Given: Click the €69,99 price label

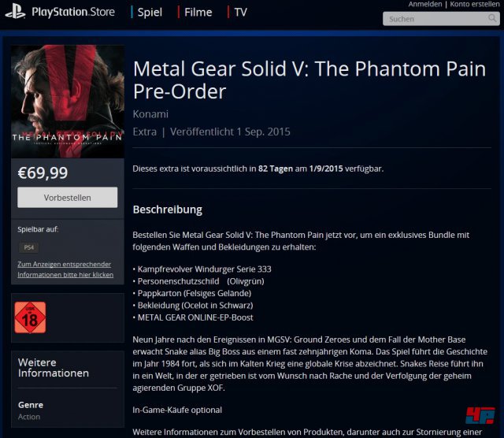Looking at the screenshot, I should click(x=43, y=173).
